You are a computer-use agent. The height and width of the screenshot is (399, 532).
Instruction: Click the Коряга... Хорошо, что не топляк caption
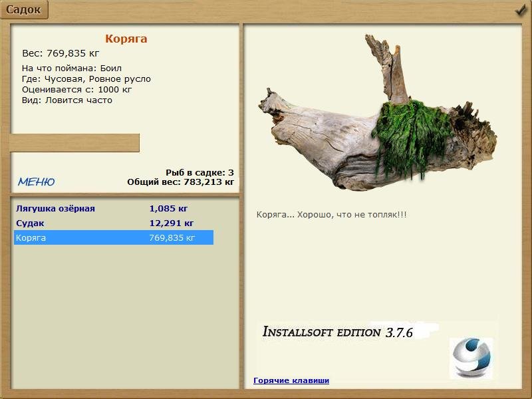[x=331, y=215]
